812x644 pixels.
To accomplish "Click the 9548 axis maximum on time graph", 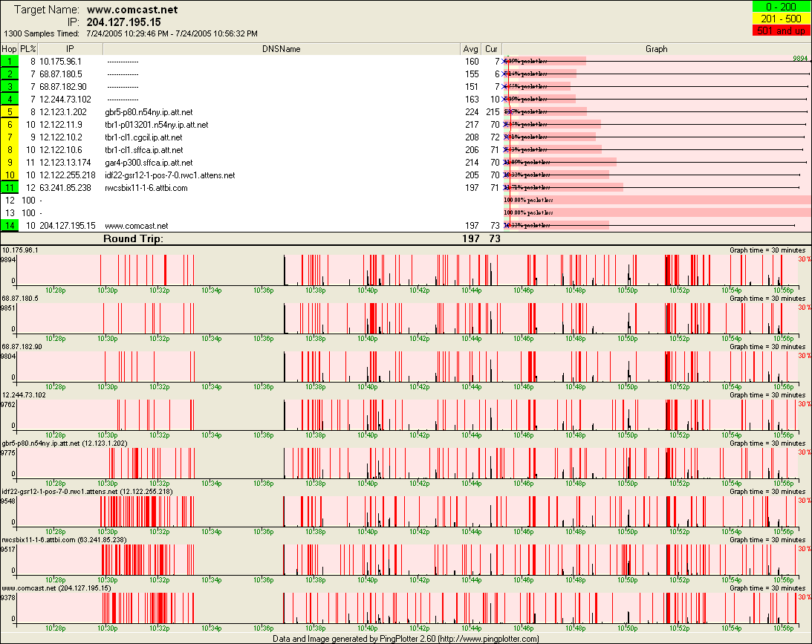I will (7, 501).
